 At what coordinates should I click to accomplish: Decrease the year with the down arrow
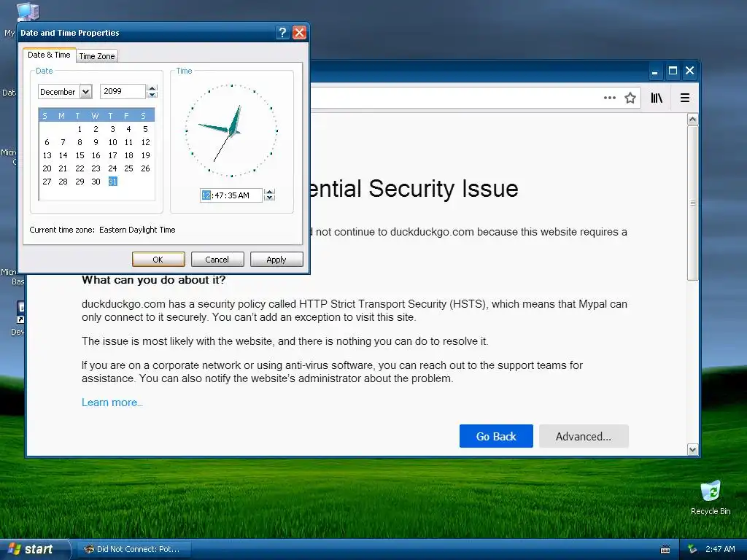click(x=152, y=95)
